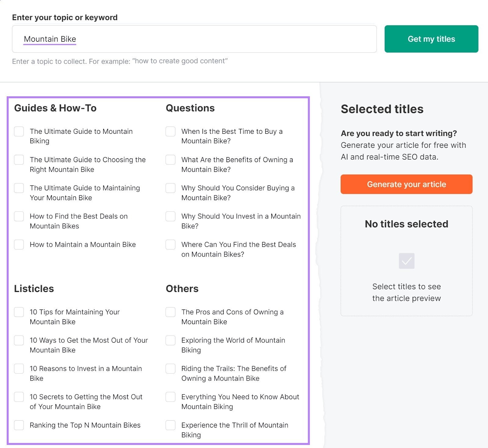Click 'Enter your topic or keyword' label

coord(65,18)
